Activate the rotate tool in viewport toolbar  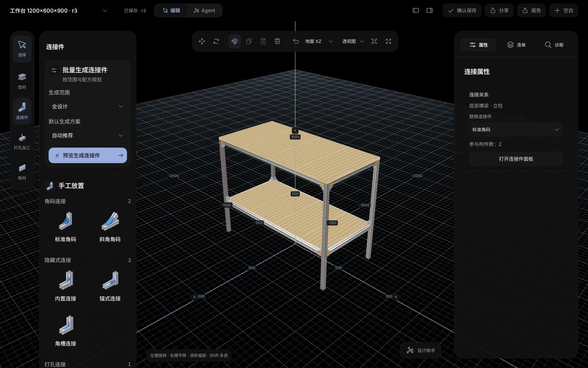(x=216, y=41)
